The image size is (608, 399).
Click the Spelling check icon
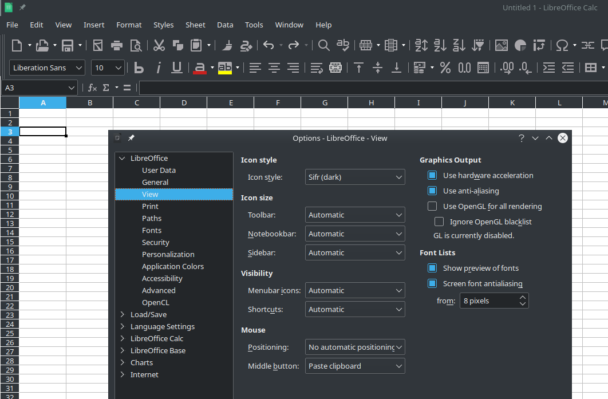(x=343, y=46)
